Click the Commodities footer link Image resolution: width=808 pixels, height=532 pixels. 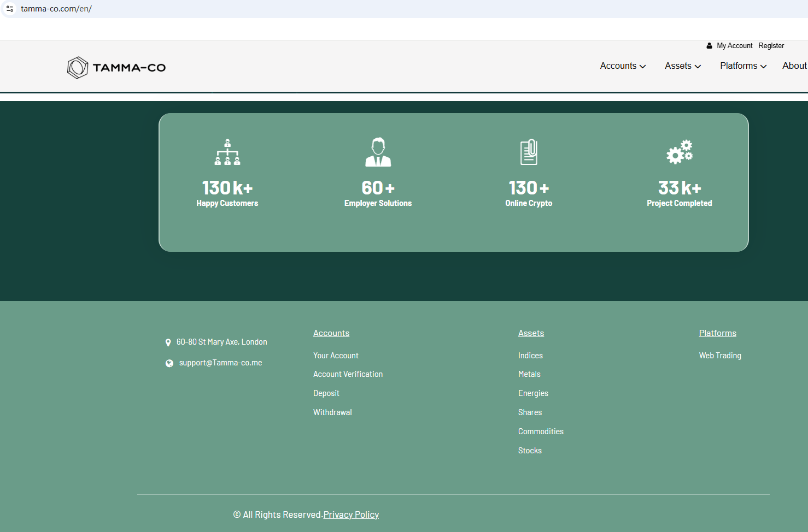[x=541, y=431]
